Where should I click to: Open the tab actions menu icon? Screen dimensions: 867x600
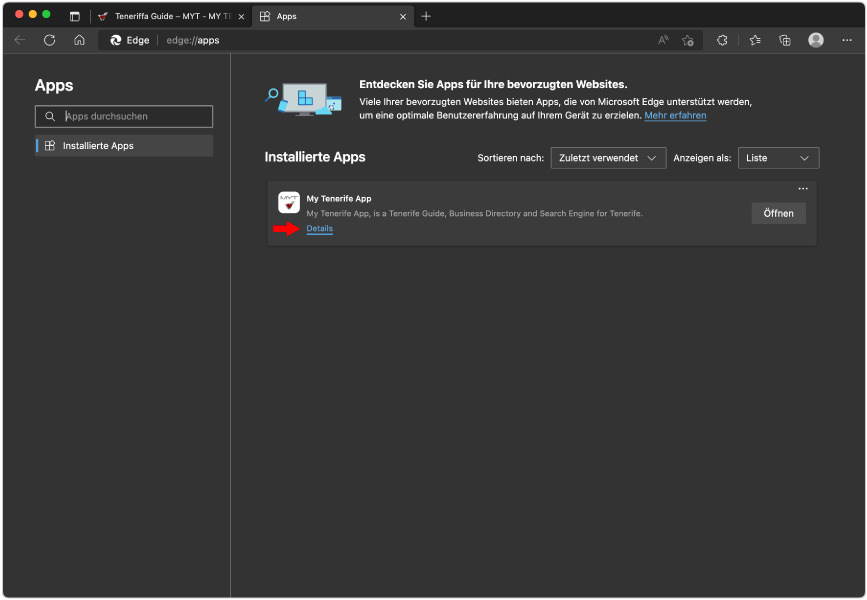point(75,16)
